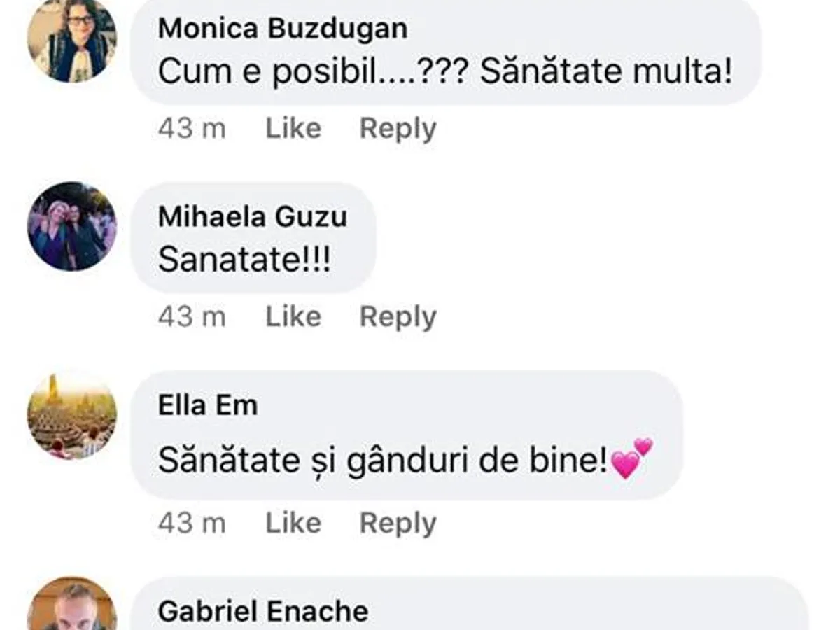The height and width of the screenshot is (630, 840).
Task: Reply to Ella Em's comment
Action: click(x=398, y=523)
